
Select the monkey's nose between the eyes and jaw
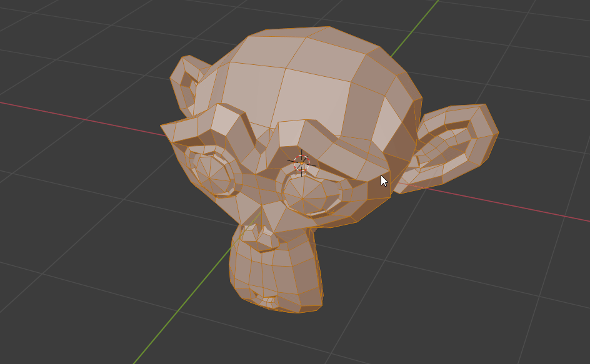click(259, 237)
